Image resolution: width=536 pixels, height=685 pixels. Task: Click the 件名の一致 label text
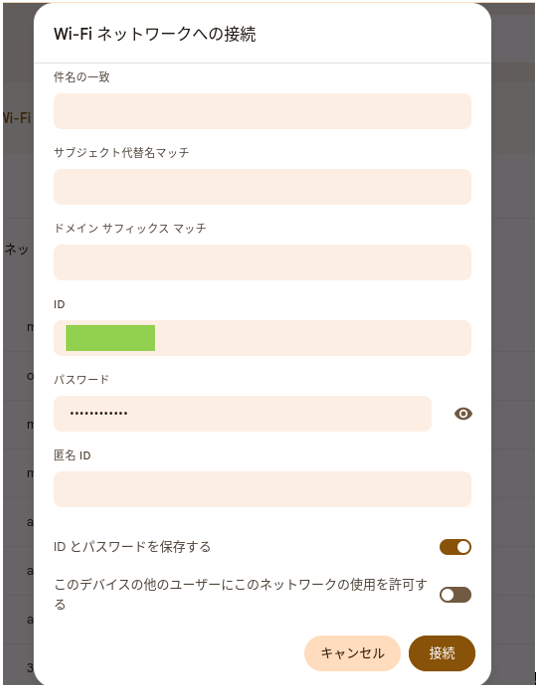click(81, 77)
